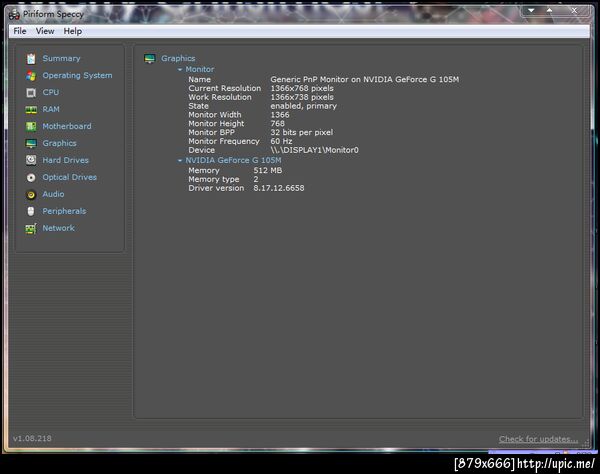600x474 pixels.
Task: Click the Operating System Windows flag icon
Action: click(x=31, y=76)
